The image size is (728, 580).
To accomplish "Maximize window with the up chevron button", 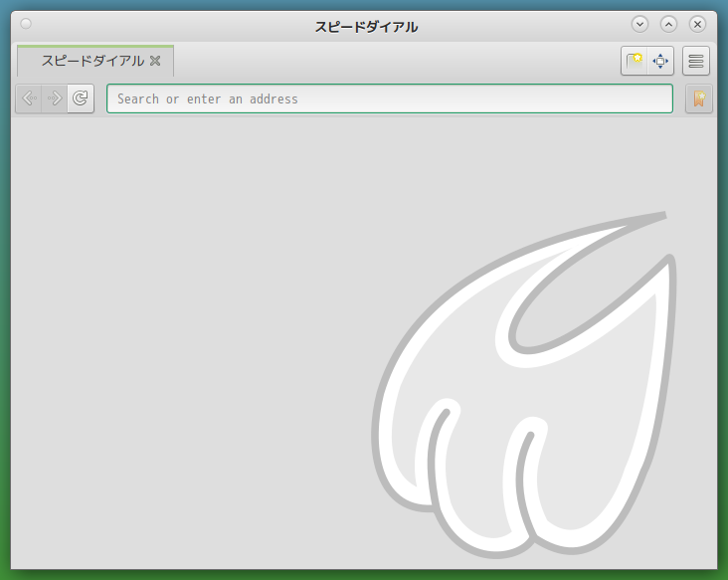I will point(668,24).
